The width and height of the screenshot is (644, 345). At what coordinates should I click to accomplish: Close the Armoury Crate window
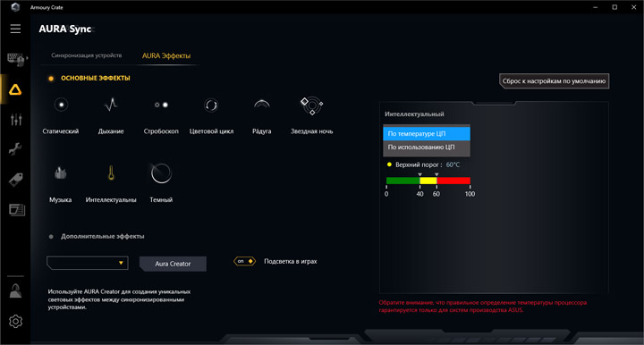(x=634, y=7)
